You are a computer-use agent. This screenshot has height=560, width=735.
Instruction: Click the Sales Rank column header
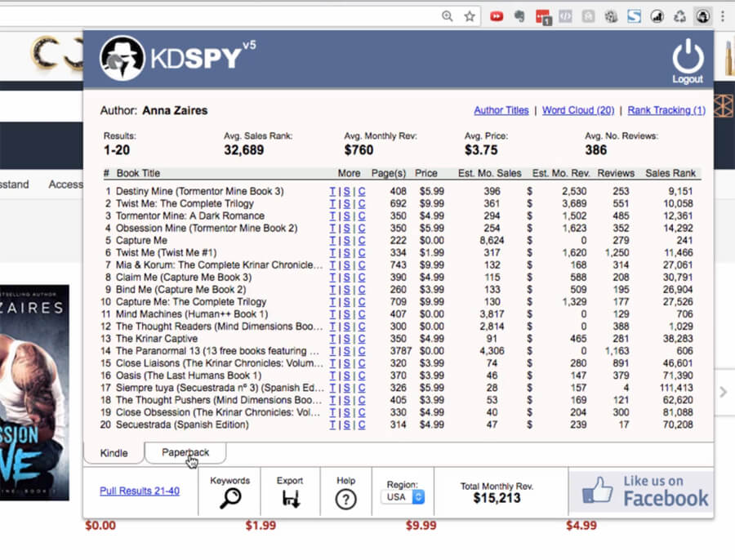670,173
